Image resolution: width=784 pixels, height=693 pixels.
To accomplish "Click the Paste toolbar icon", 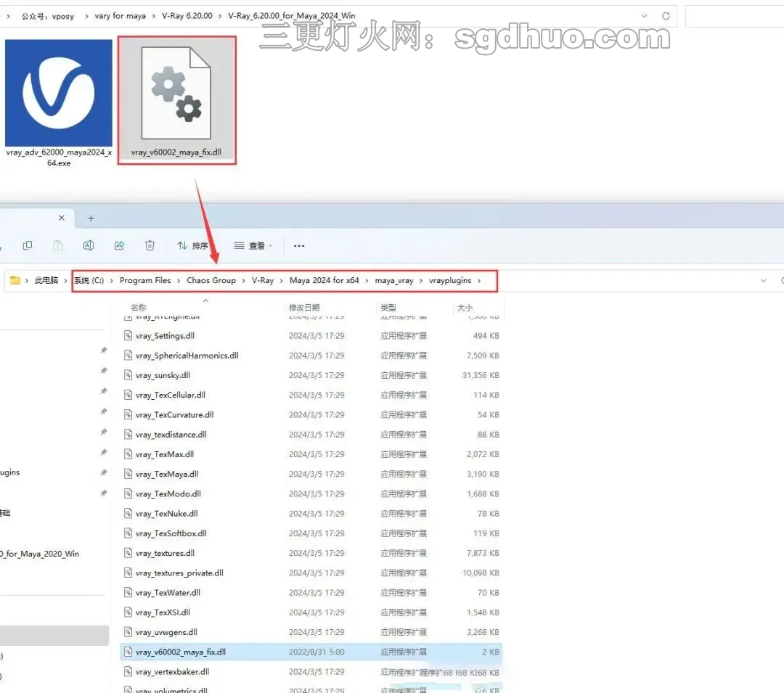I will (x=58, y=245).
